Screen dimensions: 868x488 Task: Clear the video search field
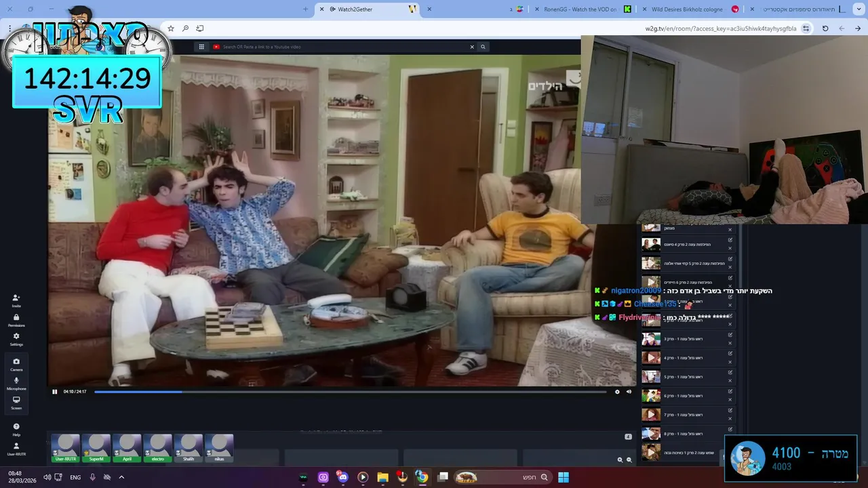click(472, 47)
